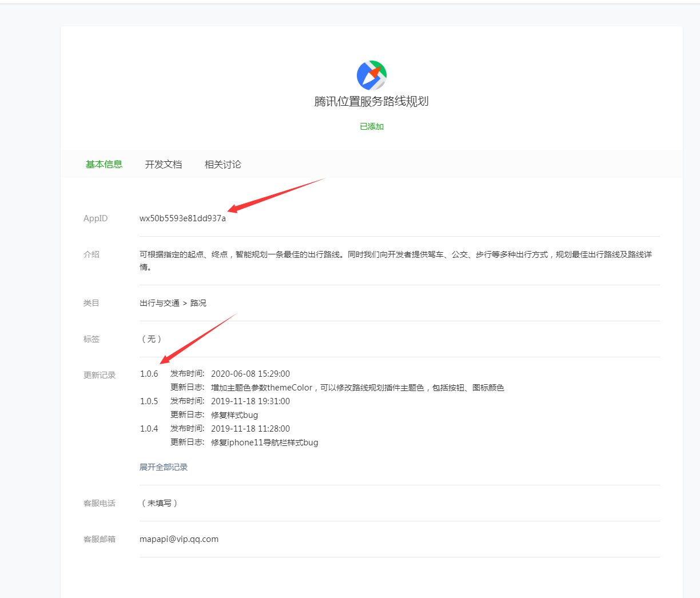
Task: Click changelog entry 修复样式bug
Action: click(234, 415)
